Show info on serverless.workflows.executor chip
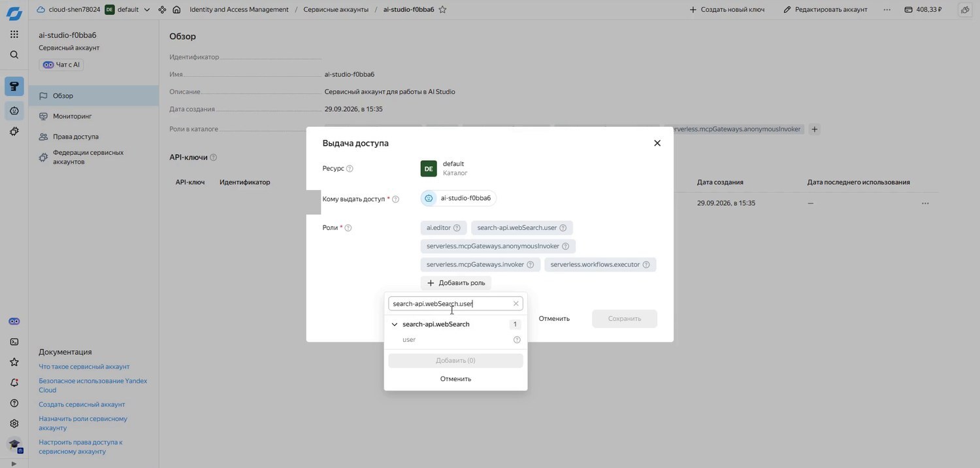The width and height of the screenshot is (980, 468). pos(646,265)
